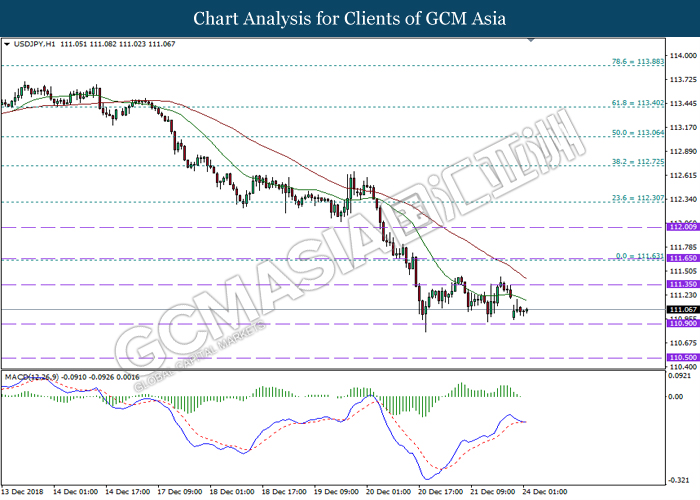Click the 113.725 price axis label
The image size is (700, 500).
pyautogui.click(x=683, y=80)
